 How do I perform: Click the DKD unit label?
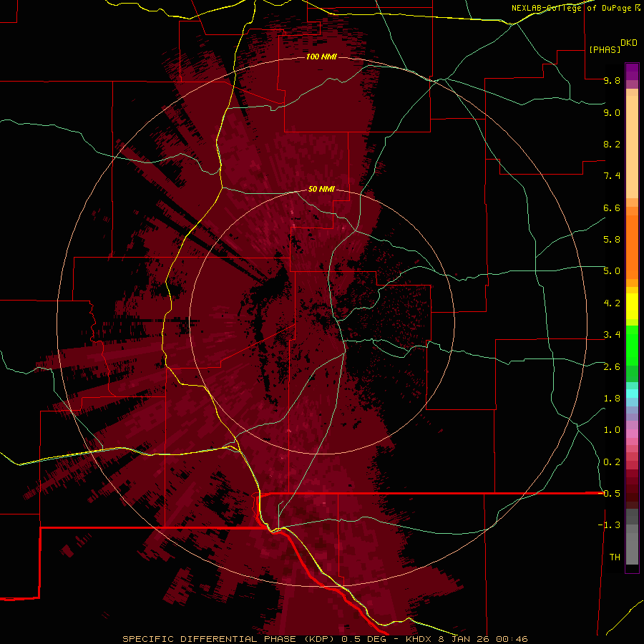(629, 43)
